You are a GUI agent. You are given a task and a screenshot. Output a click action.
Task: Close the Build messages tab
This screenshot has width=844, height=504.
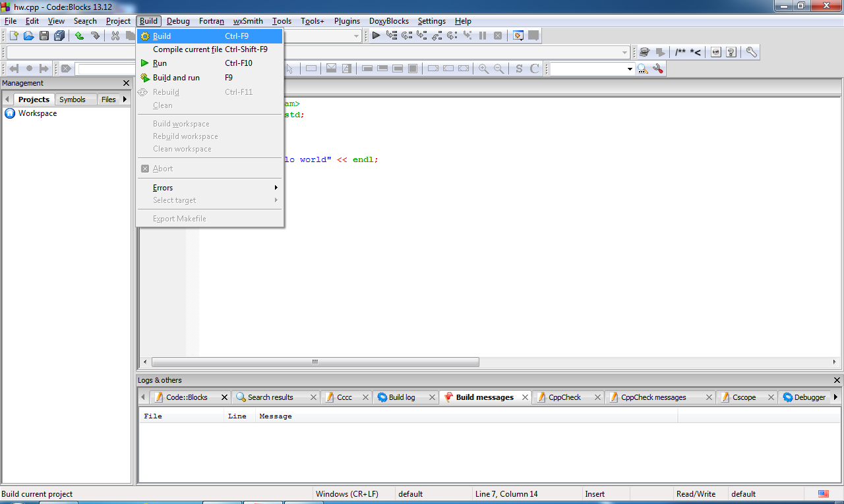click(x=526, y=397)
